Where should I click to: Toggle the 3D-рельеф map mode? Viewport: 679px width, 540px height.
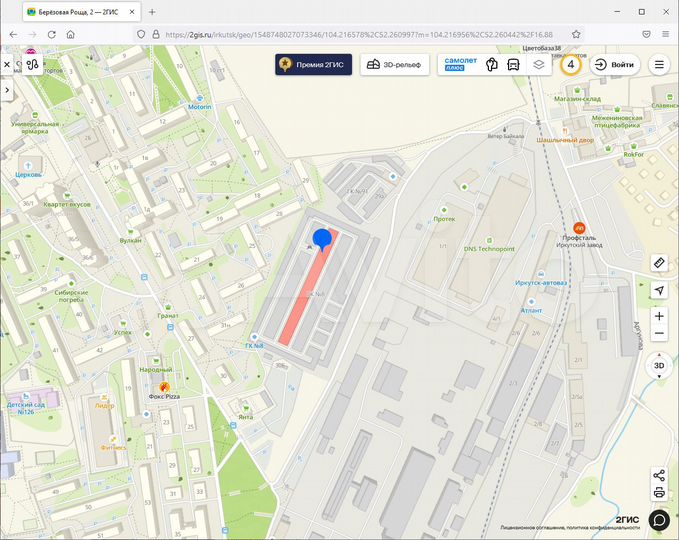pos(394,65)
